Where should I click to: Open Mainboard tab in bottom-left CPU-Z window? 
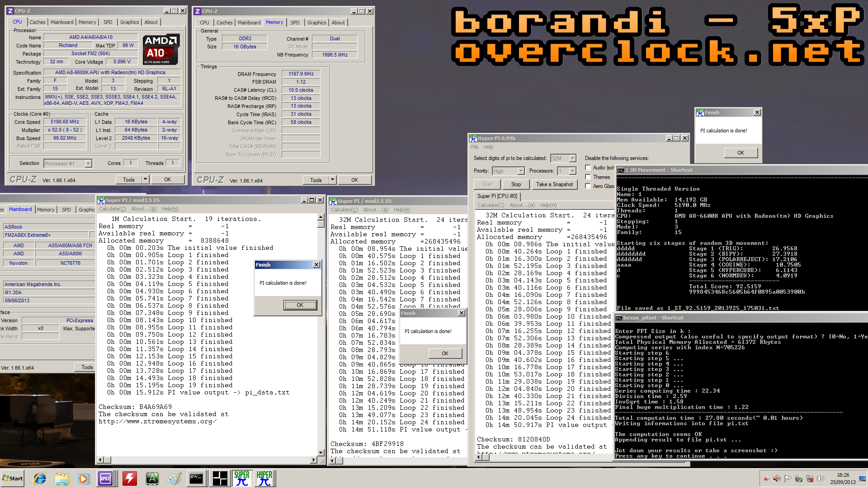(20, 210)
